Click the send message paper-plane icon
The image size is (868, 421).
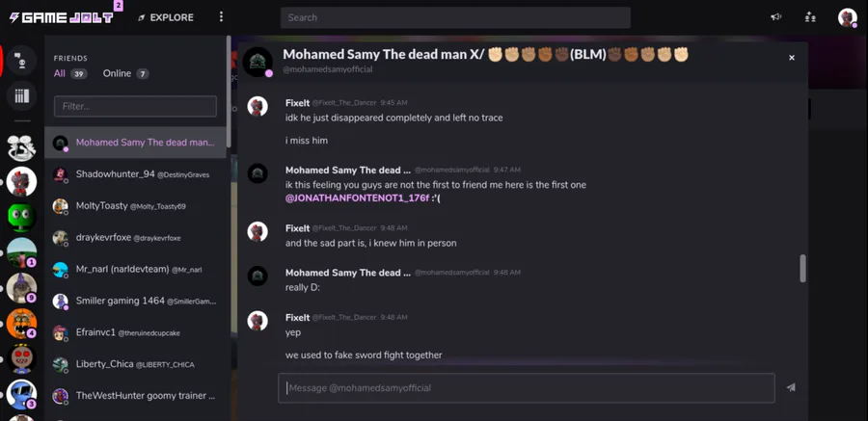(x=791, y=388)
